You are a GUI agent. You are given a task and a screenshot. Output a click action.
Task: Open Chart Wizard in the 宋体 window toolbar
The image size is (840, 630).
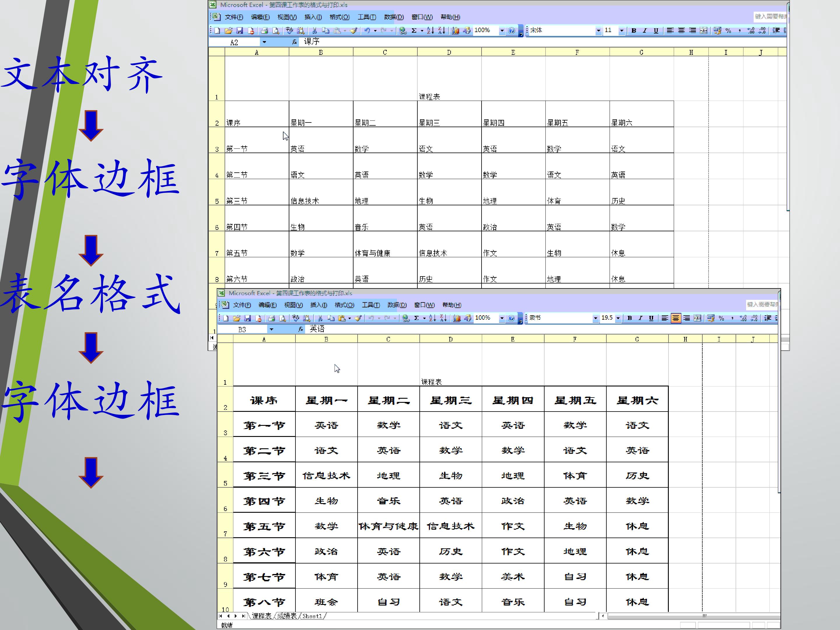point(456,30)
